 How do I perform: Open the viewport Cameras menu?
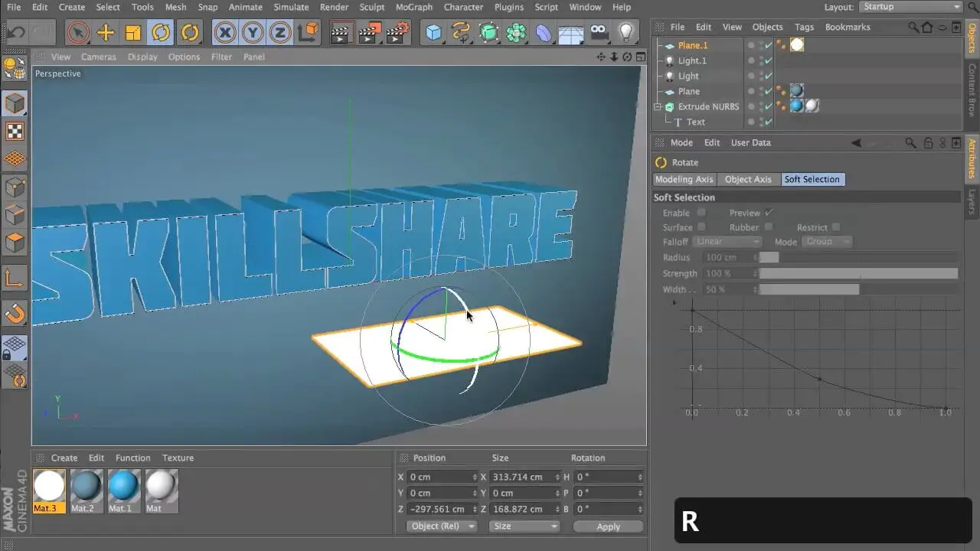(99, 57)
